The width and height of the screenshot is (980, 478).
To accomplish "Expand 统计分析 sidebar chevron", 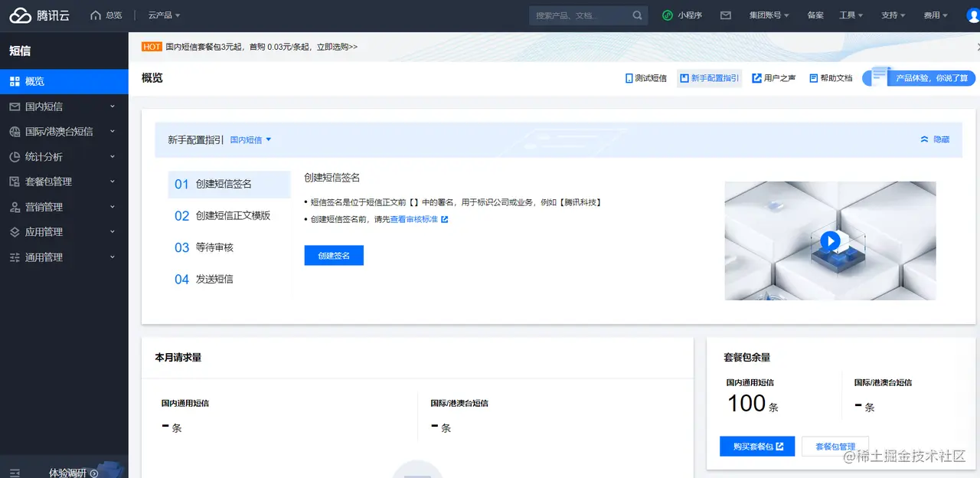I will [113, 157].
